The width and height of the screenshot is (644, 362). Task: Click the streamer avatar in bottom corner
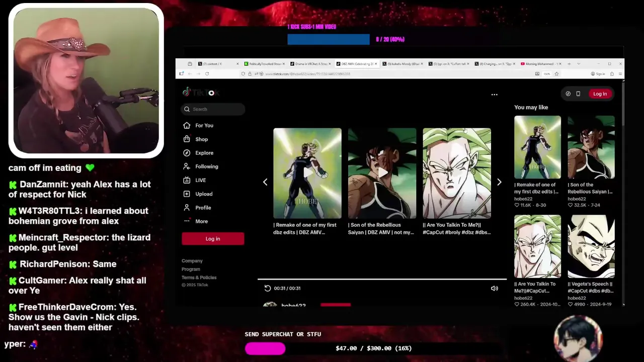click(x=578, y=338)
